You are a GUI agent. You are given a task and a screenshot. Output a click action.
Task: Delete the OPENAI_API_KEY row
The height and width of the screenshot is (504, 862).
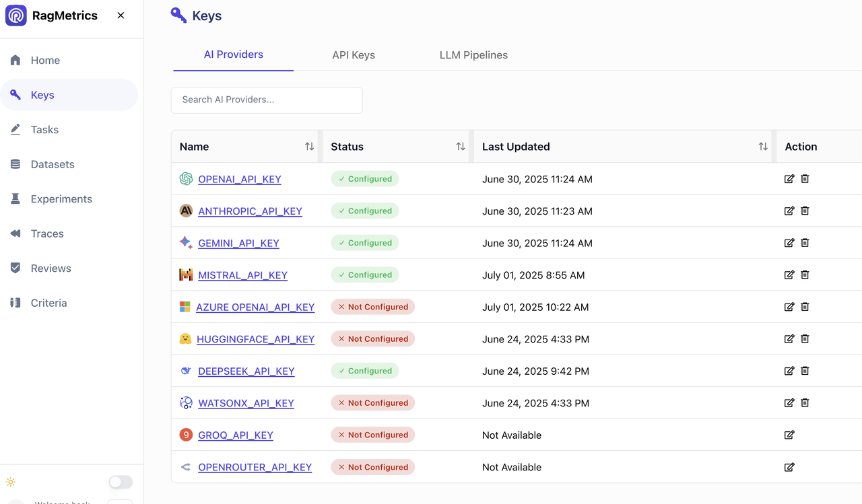(805, 179)
